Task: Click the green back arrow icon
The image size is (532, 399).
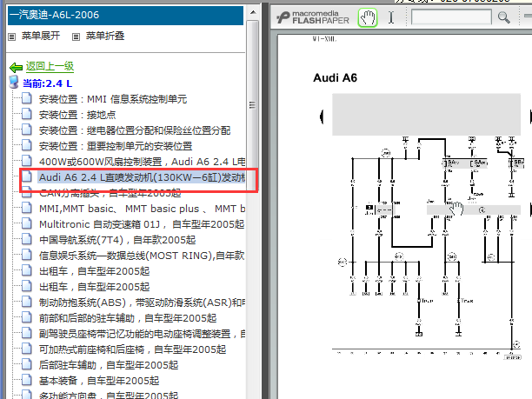Action: 16,68
